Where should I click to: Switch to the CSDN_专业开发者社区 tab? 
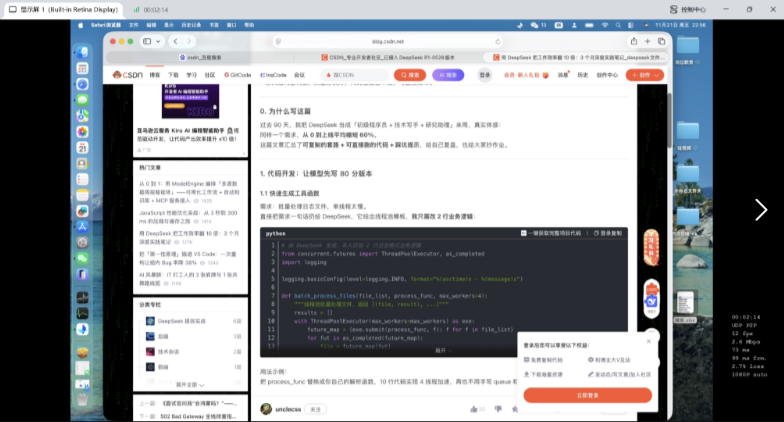[388, 58]
